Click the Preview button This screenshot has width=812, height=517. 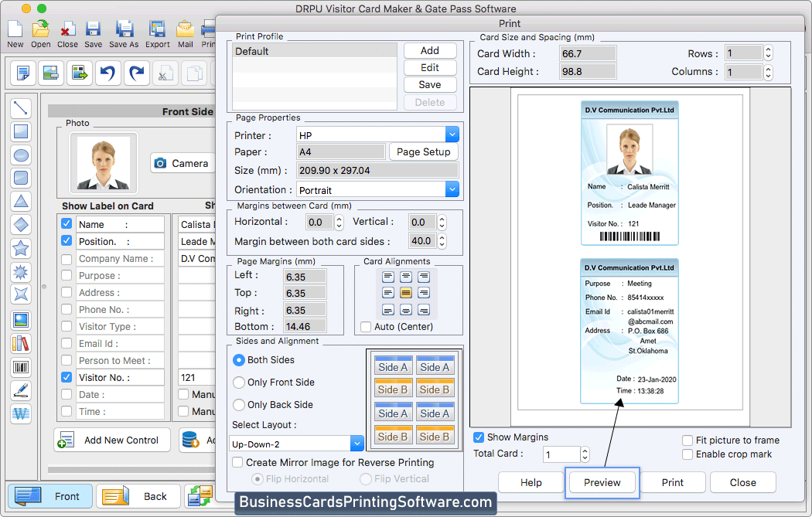click(x=602, y=482)
